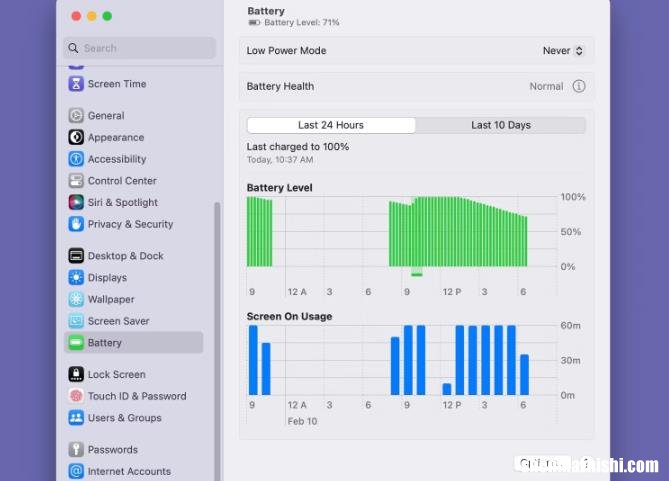Screen dimensions: 669x481
Task: Click the Battery Level: 71% text
Action: pyautogui.click(x=301, y=22)
